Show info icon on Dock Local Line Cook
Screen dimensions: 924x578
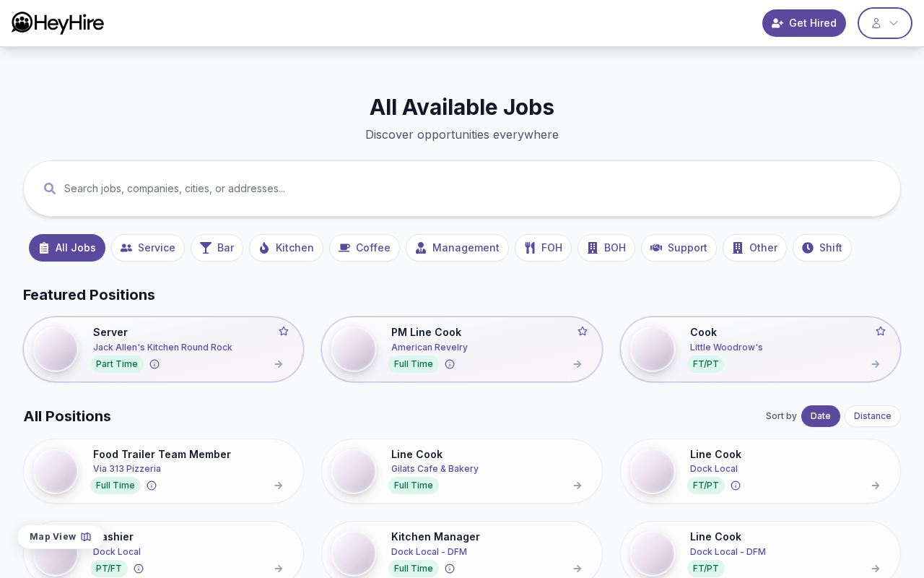click(x=736, y=486)
